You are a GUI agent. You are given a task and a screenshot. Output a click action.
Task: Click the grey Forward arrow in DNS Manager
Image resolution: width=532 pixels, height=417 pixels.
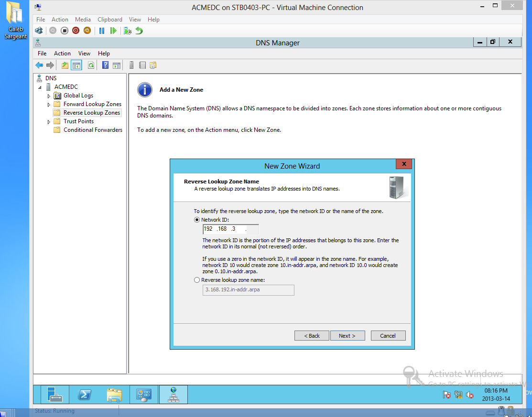click(50, 65)
